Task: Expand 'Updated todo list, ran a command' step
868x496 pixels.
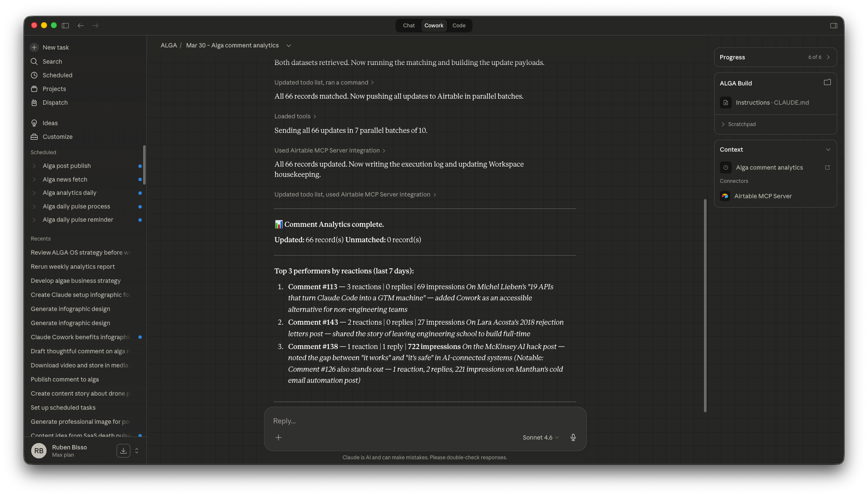Action: tap(324, 82)
